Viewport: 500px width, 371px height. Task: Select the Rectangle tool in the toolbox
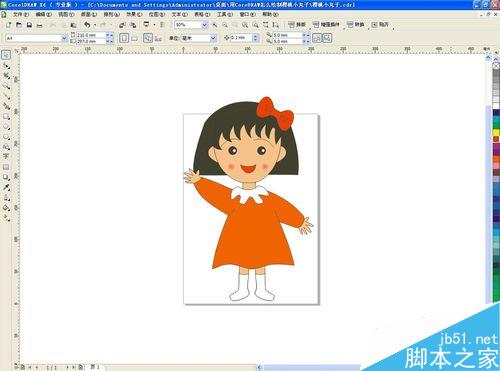pyautogui.click(x=6, y=116)
